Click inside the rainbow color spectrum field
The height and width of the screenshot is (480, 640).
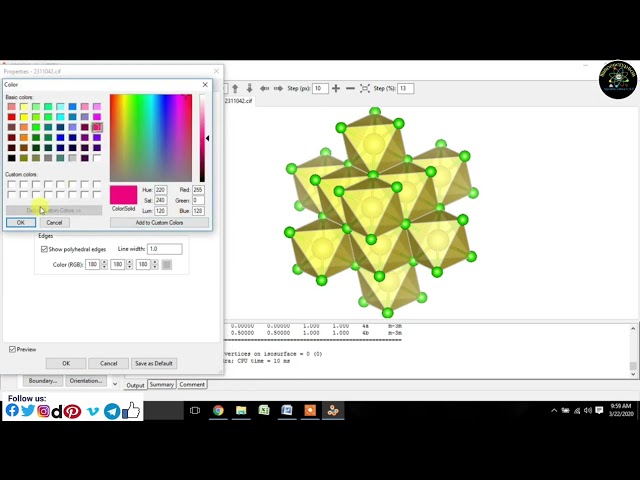[151, 138]
